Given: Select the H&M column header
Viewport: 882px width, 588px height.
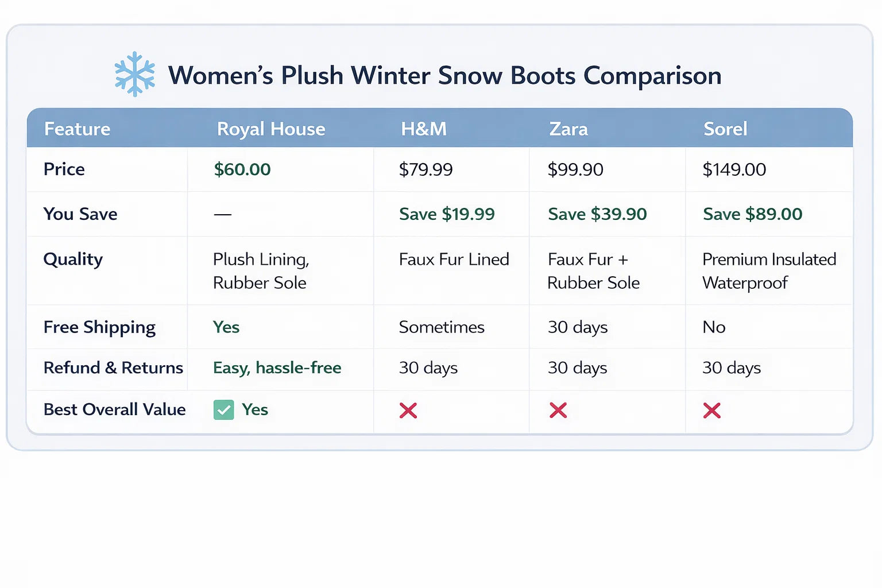Looking at the screenshot, I should [424, 129].
